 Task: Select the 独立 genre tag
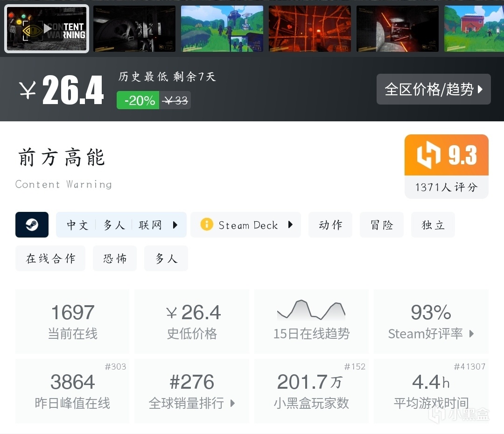pyautogui.click(x=433, y=225)
